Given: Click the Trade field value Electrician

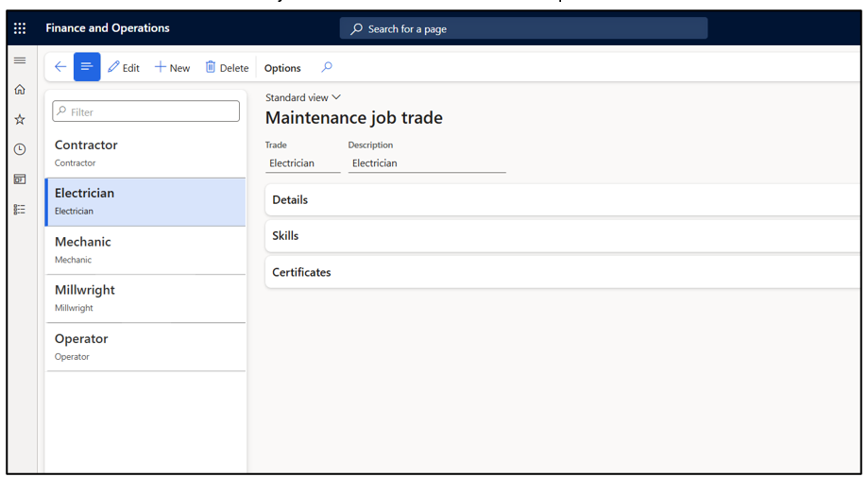Looking at the screenshot, I should point(303,163).
